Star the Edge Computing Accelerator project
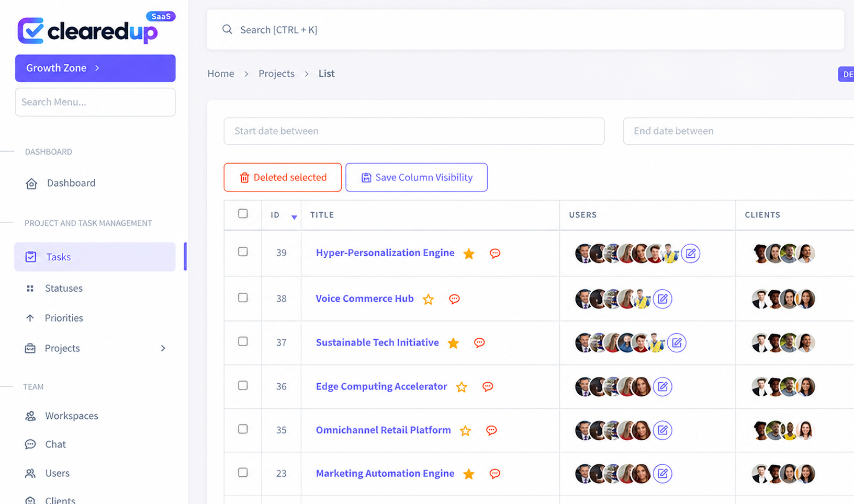The image size is (854, 504). point(462,387)
